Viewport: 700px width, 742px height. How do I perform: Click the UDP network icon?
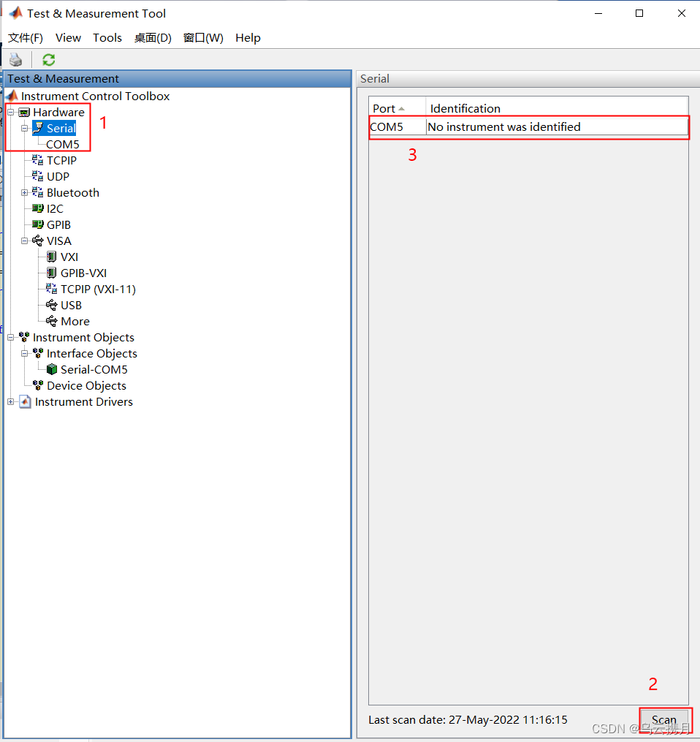pyautogui.click(x=37, y=176)
